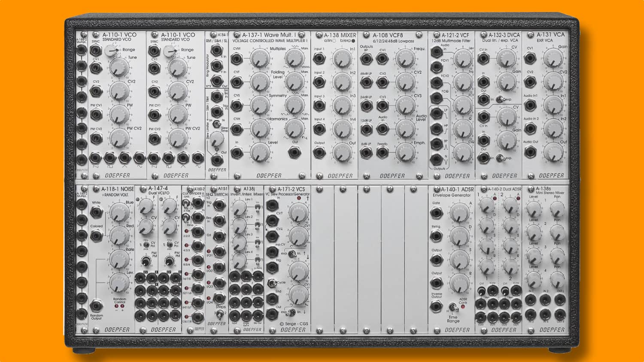Click the In2 knob on the A-131 VCA
Image resolution: width=644 pixels, height=362 pixels.
553,128
